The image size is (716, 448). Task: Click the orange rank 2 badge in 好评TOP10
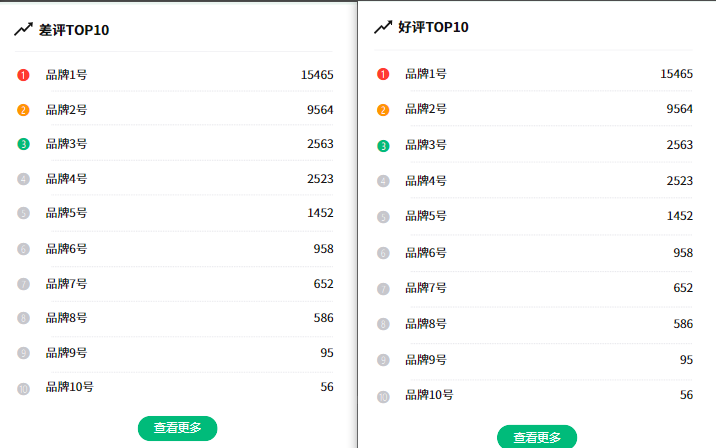(383, 110)
